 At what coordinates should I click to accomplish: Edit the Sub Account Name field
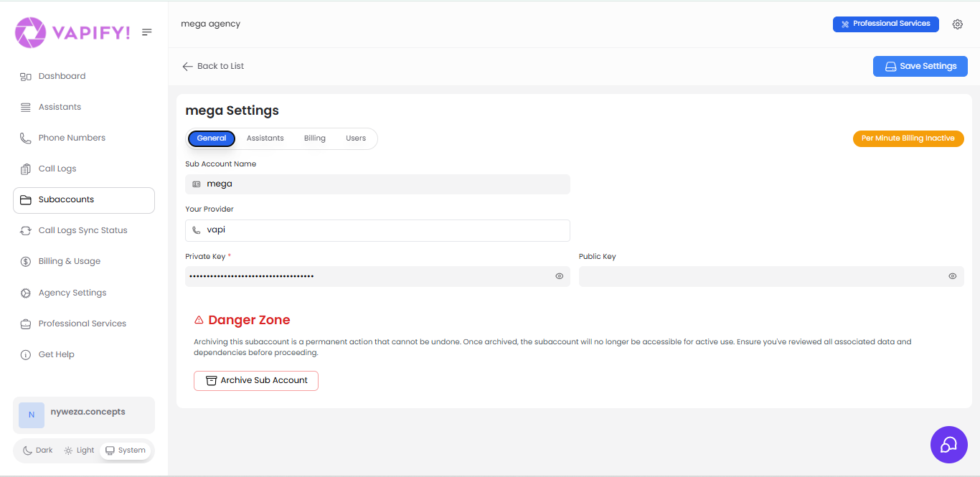(x=377, y=184)
